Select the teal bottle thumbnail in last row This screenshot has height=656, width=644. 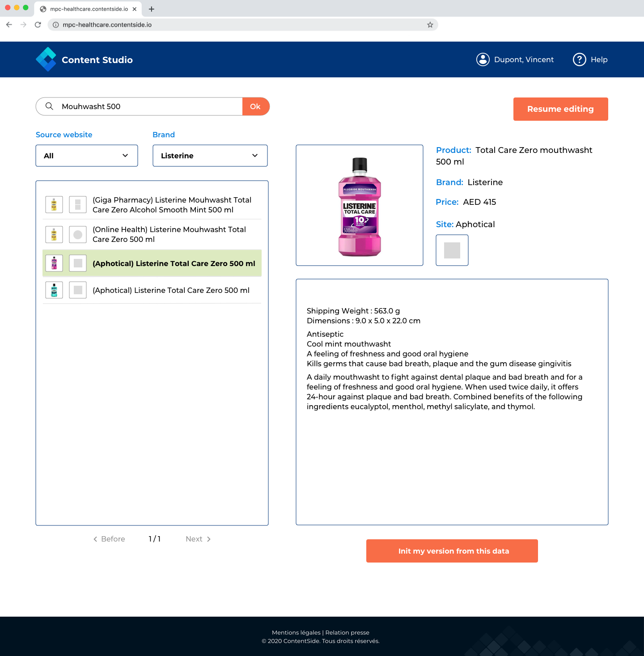pyautogui.click(x=54, y=290)
